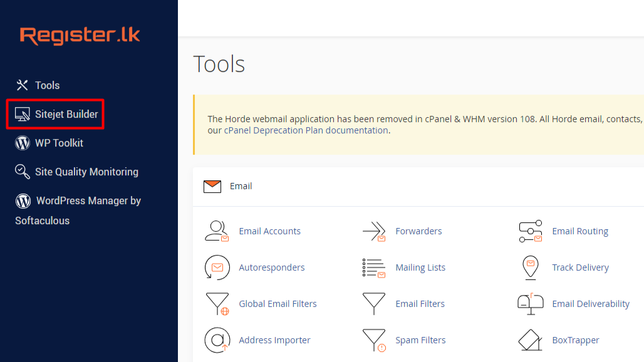Click the Email section header label
This screenshot has height=362, width=644.
[x=241, y=187]
